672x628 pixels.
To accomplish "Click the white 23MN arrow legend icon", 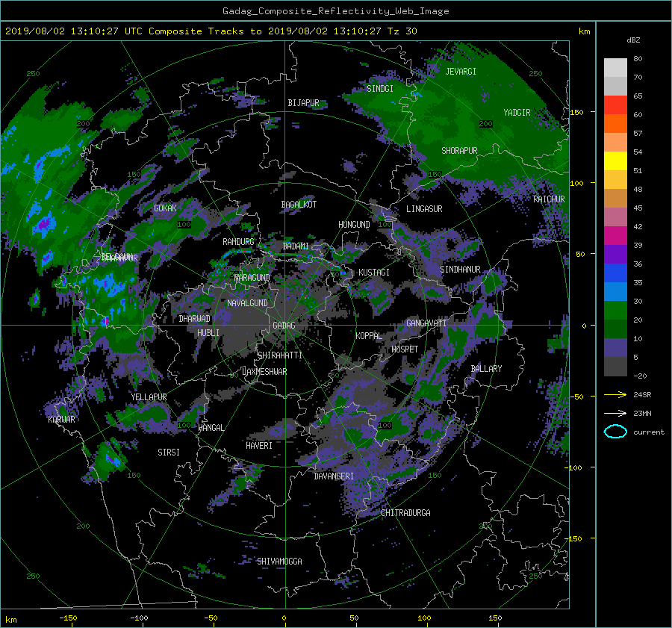I will (615, 413).
